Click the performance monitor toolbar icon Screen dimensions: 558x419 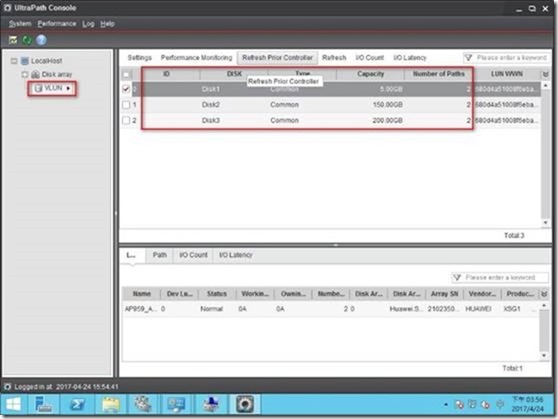[x=13, y=40]
